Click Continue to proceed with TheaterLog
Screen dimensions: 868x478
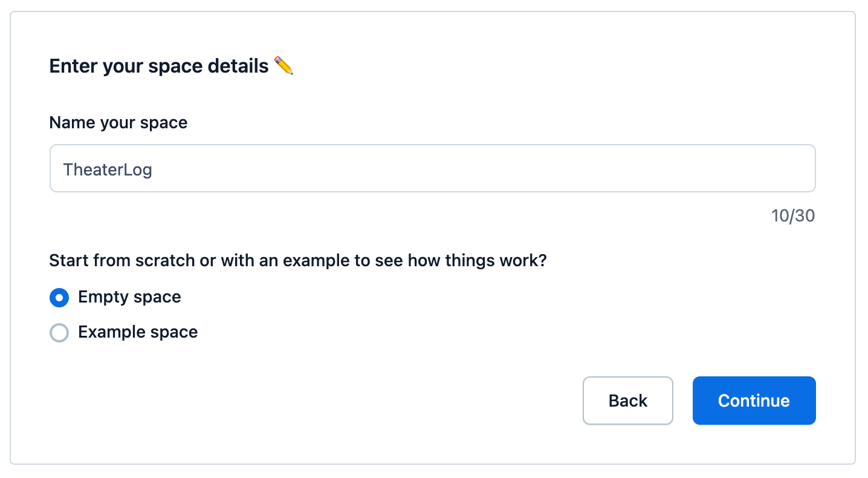(753, 401)
